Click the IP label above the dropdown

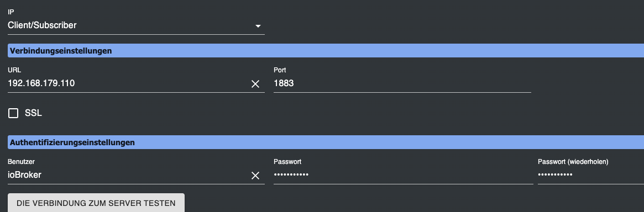point(11,12)
